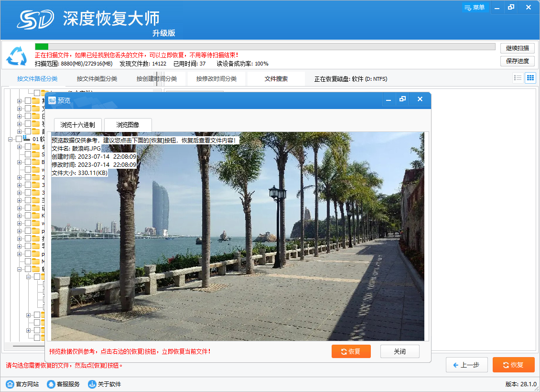Screen dimensions: 540x392
Task: Open 客服服务 support icon
Action: click(50, 384)
